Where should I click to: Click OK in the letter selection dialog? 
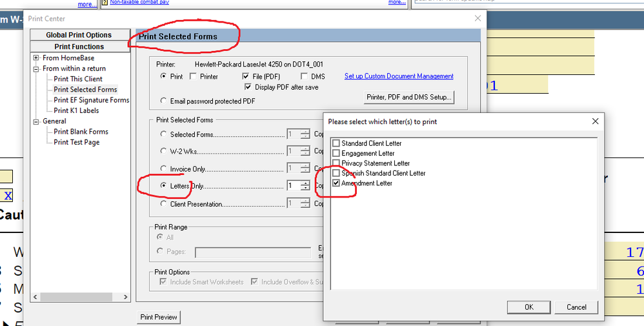(528, 307)
